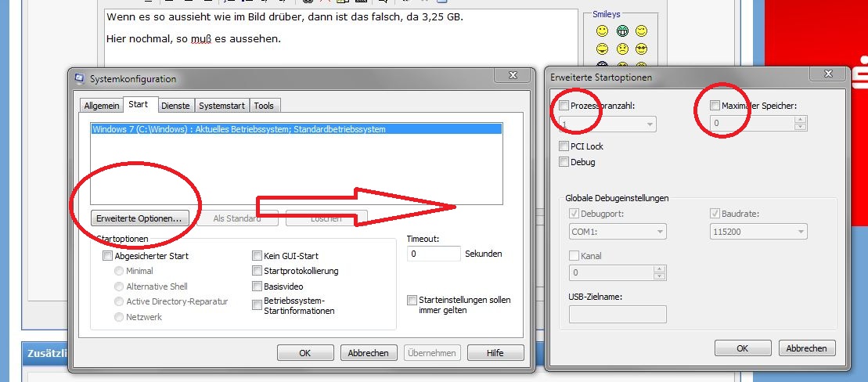
Task: Enable Startprotokollierung checkbox
Action: [257, 271]
